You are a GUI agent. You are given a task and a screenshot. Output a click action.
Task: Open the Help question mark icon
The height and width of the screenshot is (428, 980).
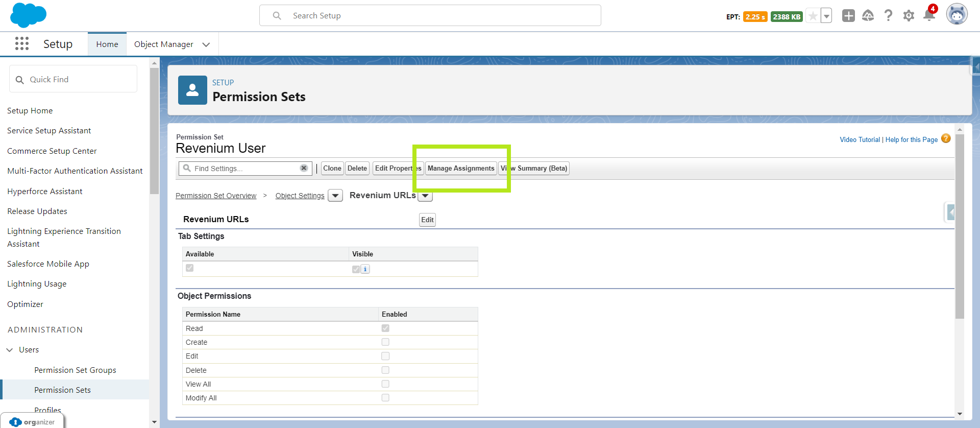888,16
